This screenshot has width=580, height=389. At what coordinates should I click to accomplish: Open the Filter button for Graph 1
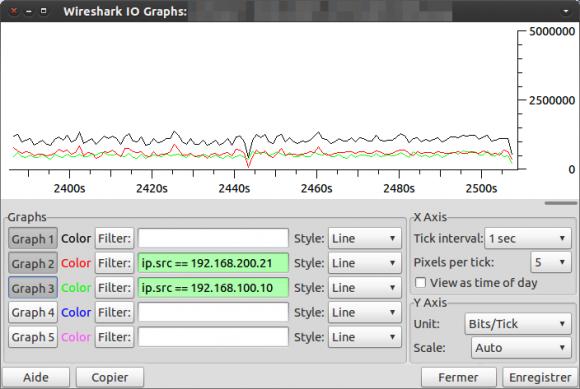pos(114,239)
